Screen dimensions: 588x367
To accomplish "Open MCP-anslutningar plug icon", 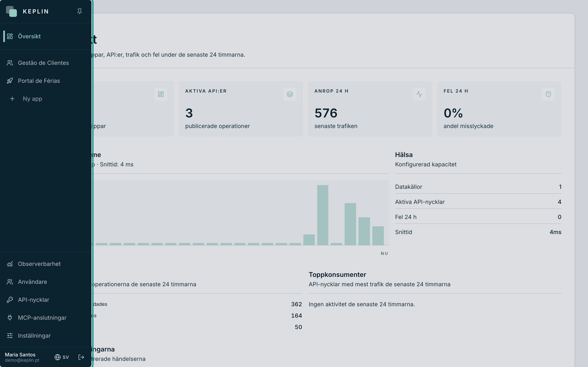I will pos(10,318).
